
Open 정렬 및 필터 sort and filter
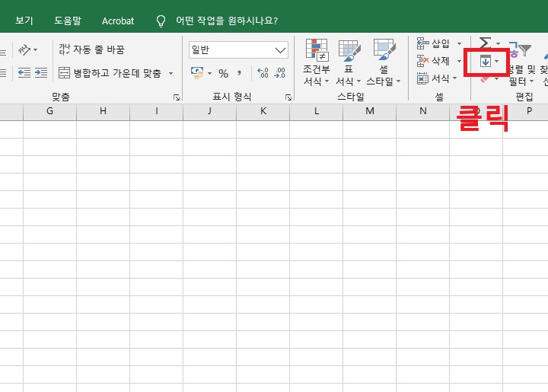pos(521,62)
